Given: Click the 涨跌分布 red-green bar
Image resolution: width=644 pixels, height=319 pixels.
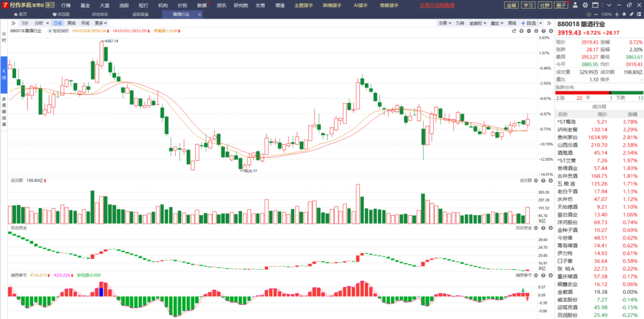Looking at the screenshot, I should [599, 93].
